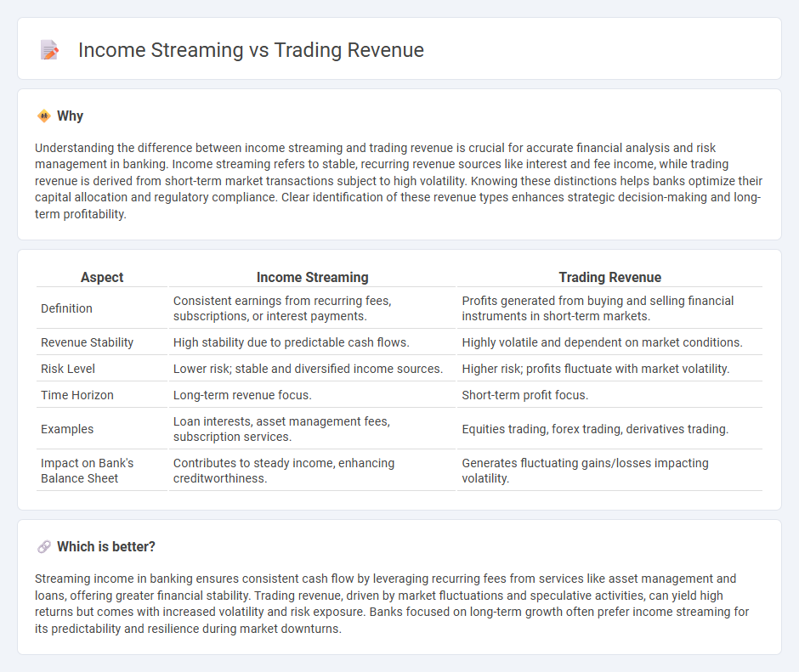Click the 'Income Streaming' column header
This screenshot has height=672, width=799.
(x=312, y=277)
